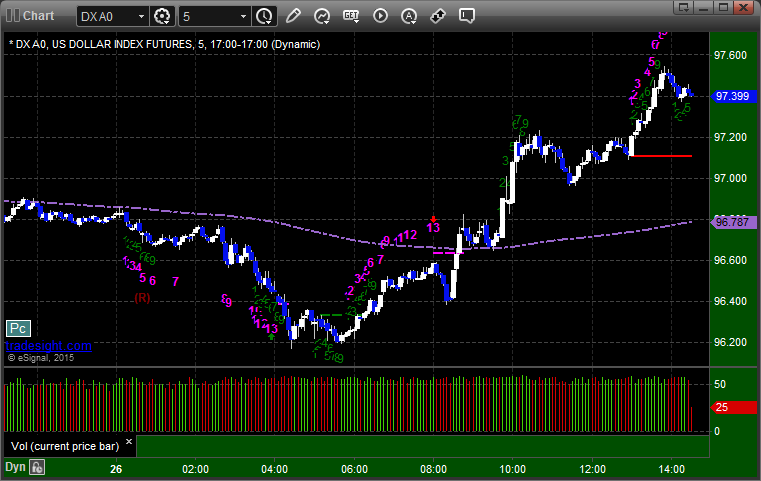The image size is (761, 481).
Task: Click the 97.399 current price marker
Action: [x=733, y=96]
